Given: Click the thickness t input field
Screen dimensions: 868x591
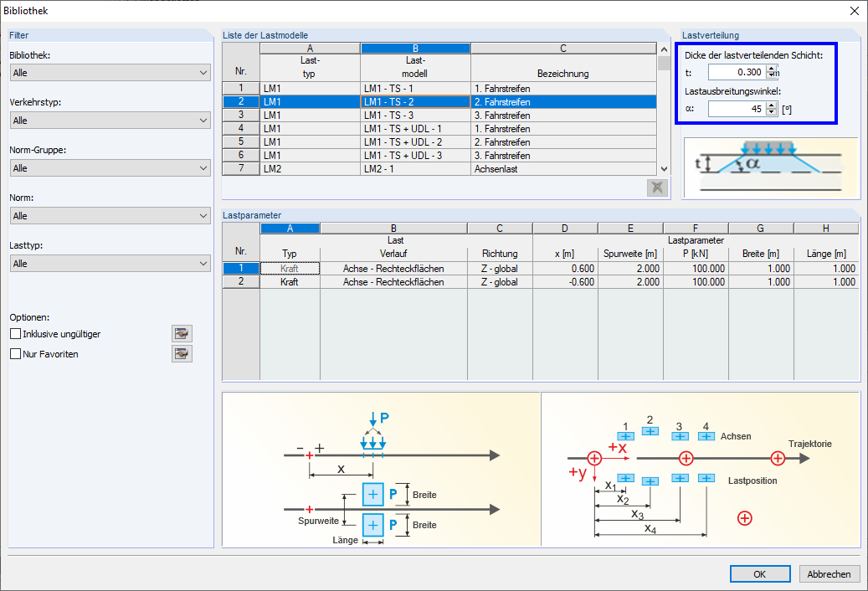Looking at the screenshot, I should pos(737,72).
